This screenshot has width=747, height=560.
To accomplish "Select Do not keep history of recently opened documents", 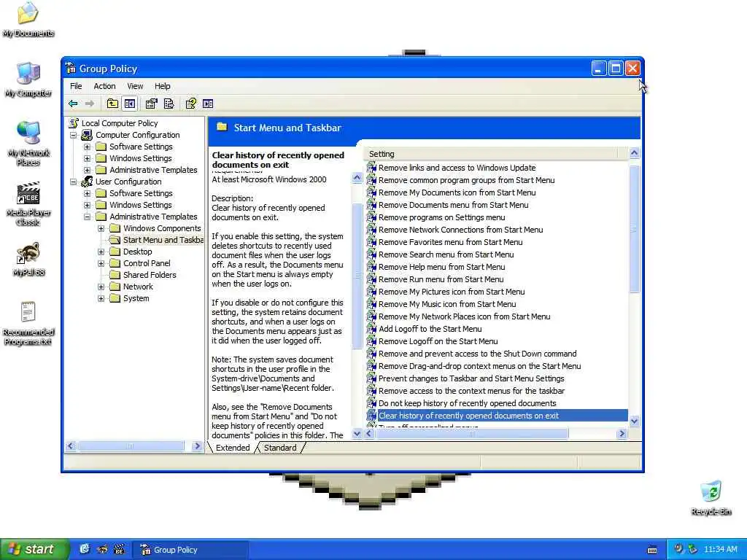I will pos(468,402).
